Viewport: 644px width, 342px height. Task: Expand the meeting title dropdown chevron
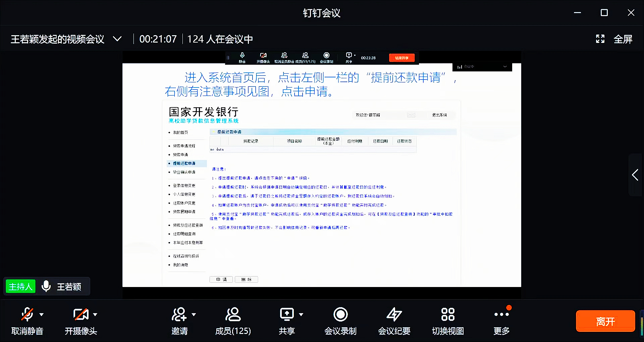click(x=117, y=39)
